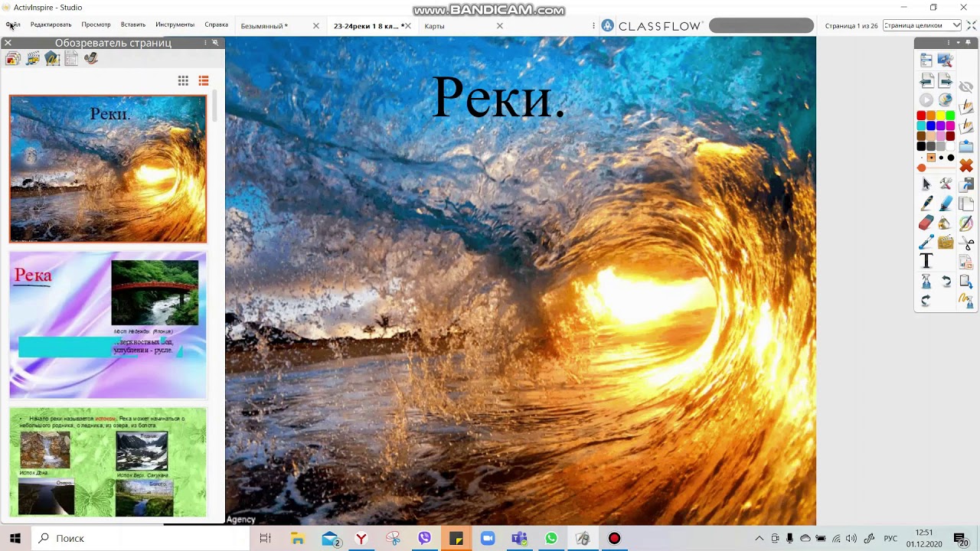Open the Просмотр menu
This screenshot has width=980, height=551.
[x=96, y=25]
